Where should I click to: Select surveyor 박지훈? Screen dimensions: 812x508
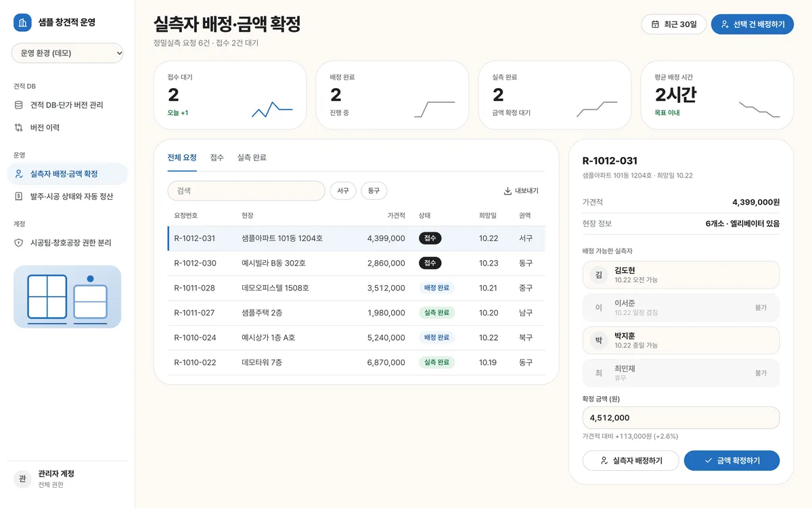click(681, 340)
